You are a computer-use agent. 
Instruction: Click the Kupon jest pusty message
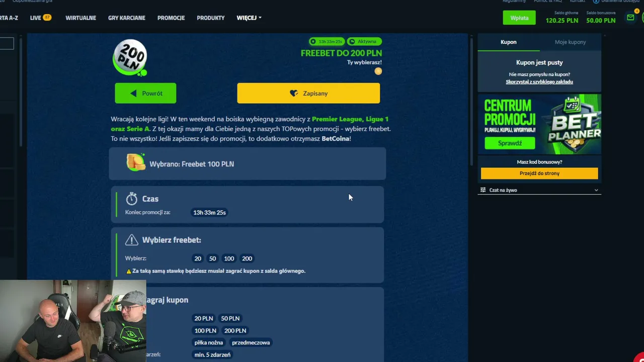(539, 62)
